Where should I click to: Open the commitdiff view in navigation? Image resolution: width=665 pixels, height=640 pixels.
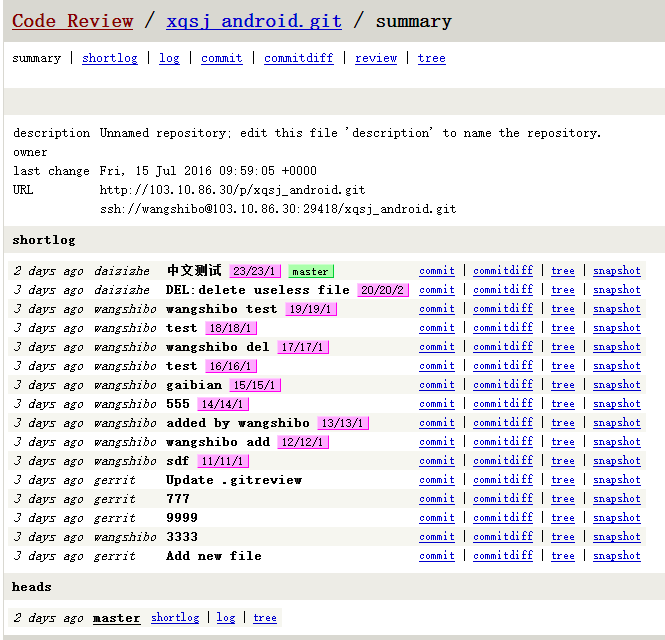coord(299,58)
